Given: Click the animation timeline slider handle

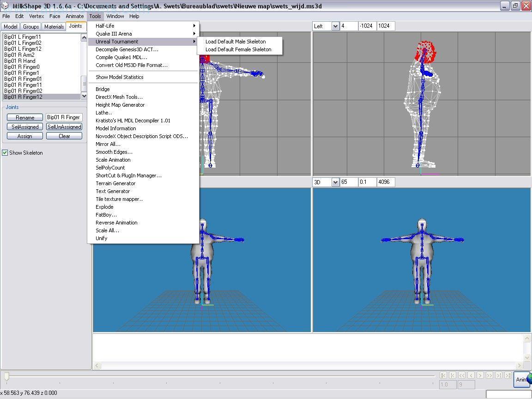Looking at the screenshot, I should [6, 376].
